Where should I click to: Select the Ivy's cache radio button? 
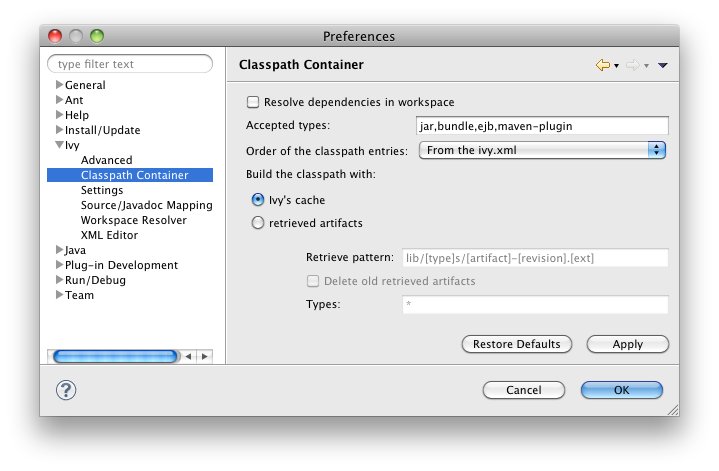point(258,200)
